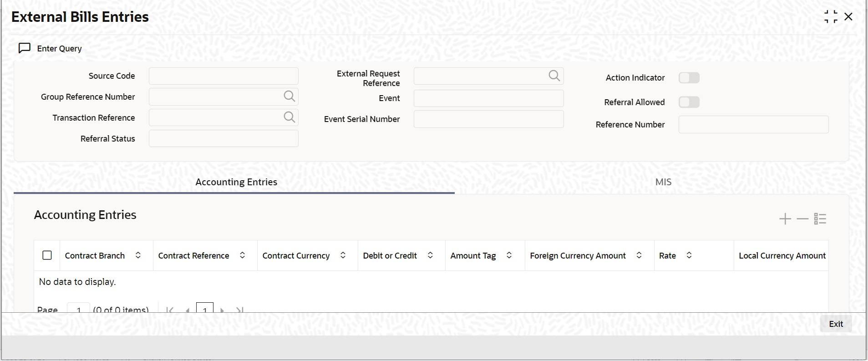Viewport: 868px width, 361px height.
Task: Click the Enter Query link text
Action: 60,49
